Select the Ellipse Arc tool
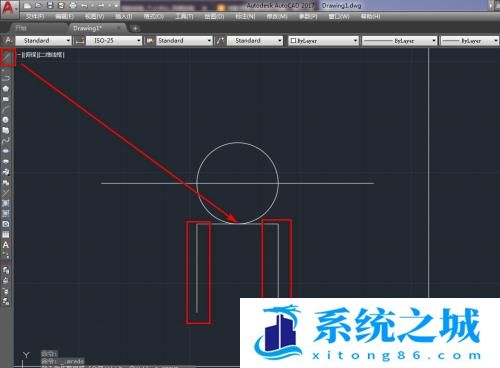This screenshot has width=500, height=368. pos(6,161)
